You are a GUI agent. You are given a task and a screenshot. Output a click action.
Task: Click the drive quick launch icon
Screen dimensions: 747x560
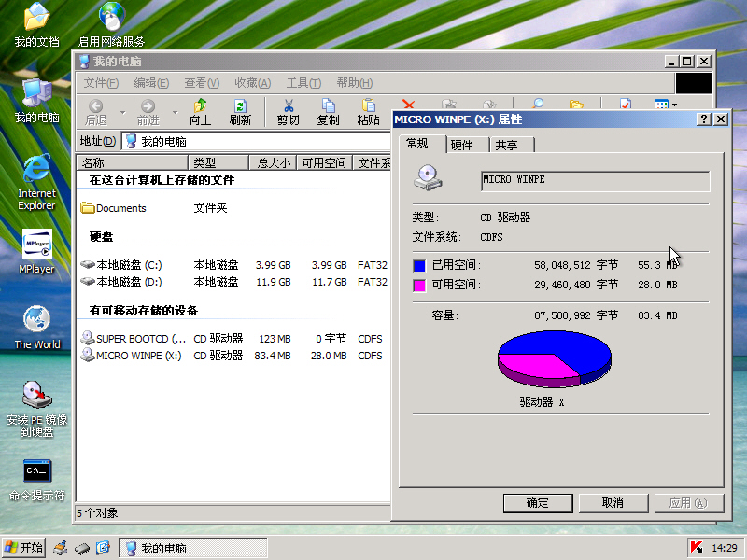[82, 548]
